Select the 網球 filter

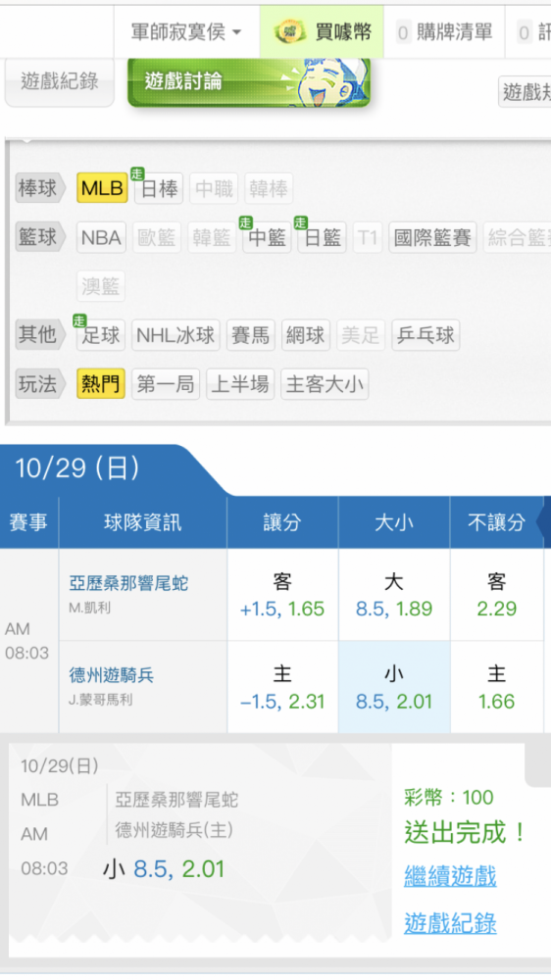point(305,335)
